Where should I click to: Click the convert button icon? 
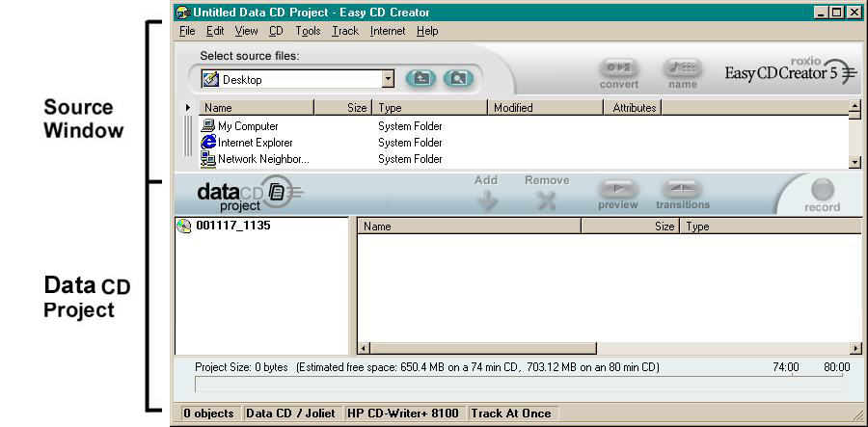click(618, 68)
